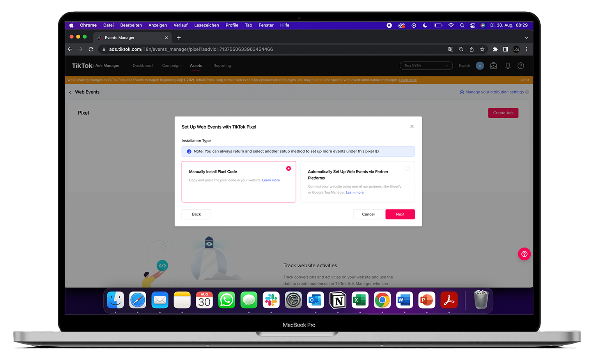Click the Cancel button in dialog
Image resolution: width=597 pixels, height=364 pixels.
pos(368,214)
